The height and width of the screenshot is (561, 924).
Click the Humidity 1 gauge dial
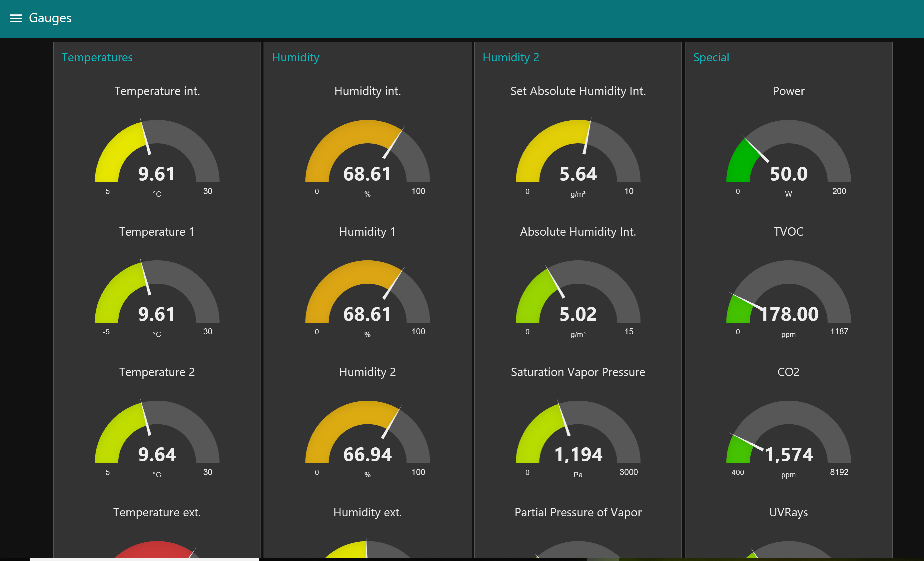point(368,292)
